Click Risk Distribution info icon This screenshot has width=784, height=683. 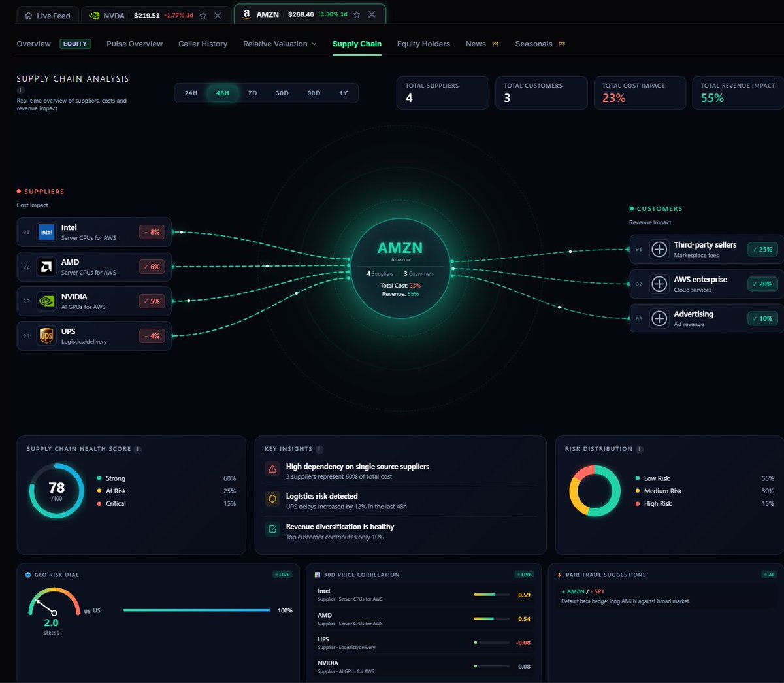point(640,449)
